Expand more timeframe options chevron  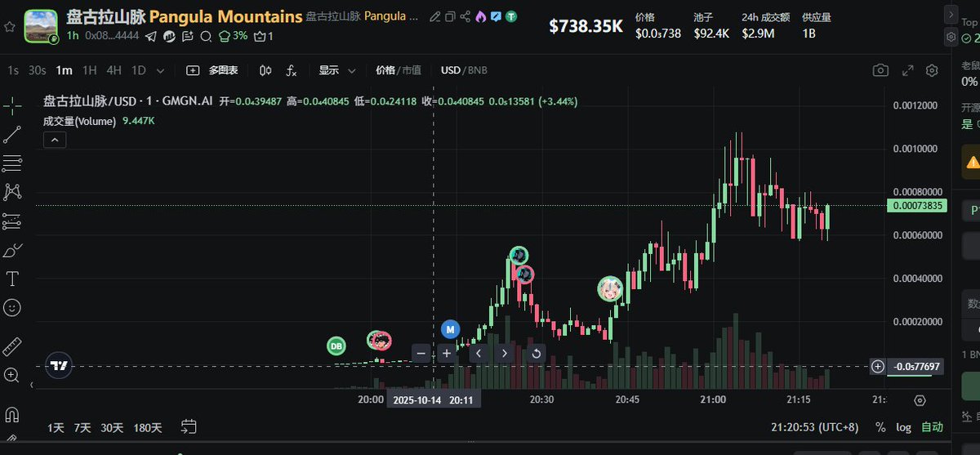point(160,71)
